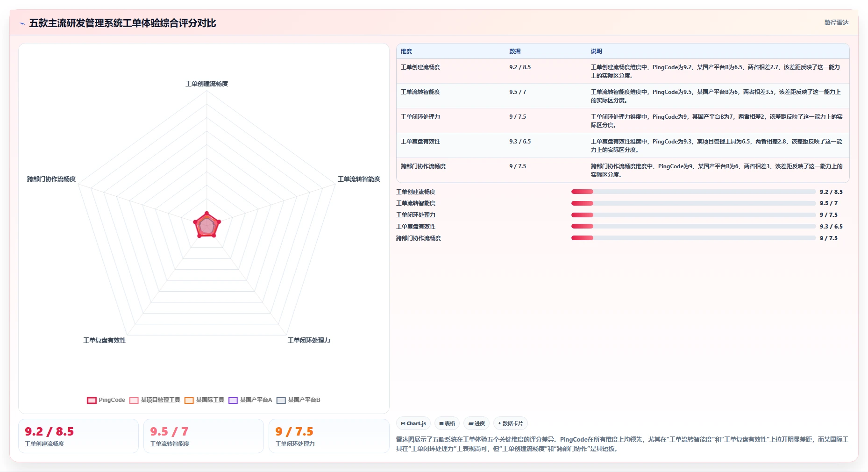Click the 进度 tag chip

(x=477, y=423)
